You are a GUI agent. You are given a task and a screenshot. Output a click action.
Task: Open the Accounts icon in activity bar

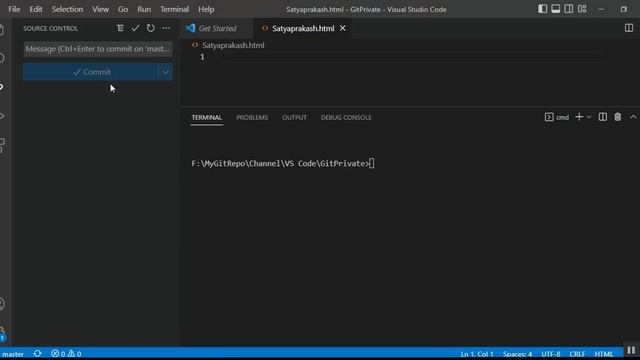click(x=2, y=304)
